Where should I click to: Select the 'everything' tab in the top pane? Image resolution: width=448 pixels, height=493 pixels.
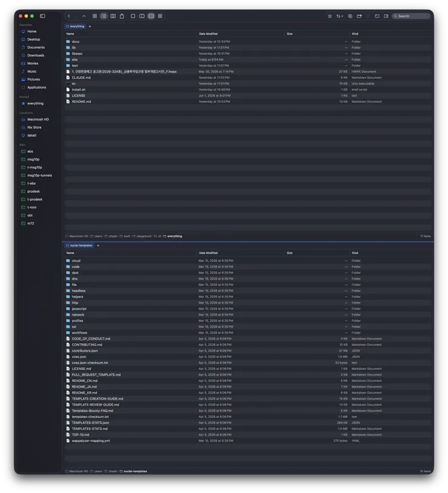pos(75,27)
